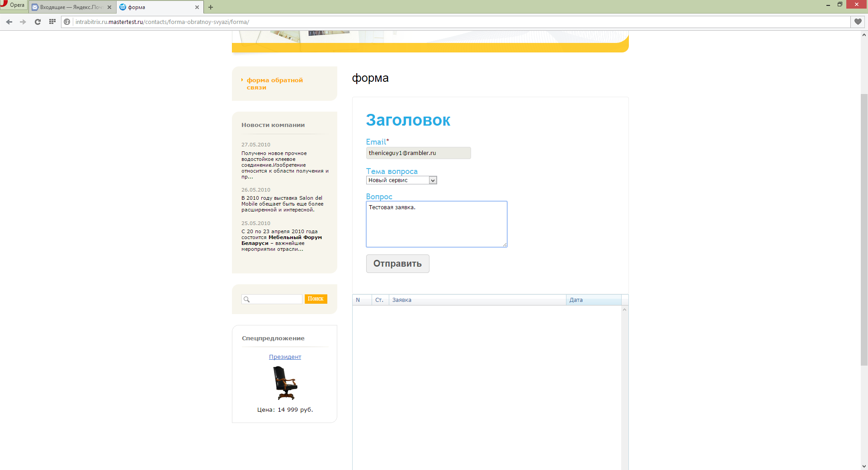Open форма обратной связи sidebar link

tap(274, 84)
